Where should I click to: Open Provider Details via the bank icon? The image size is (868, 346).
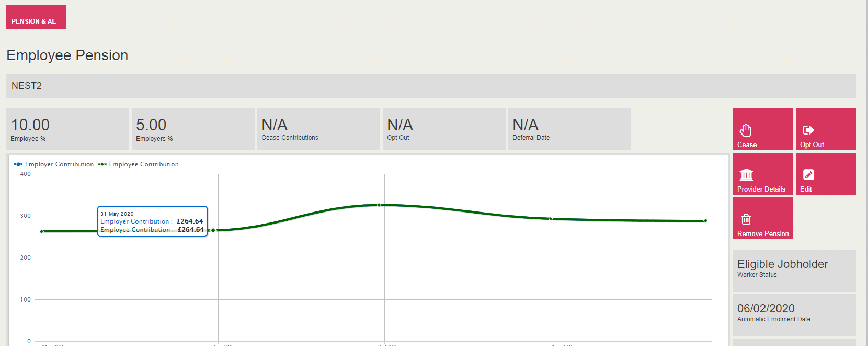coord(746,174)
